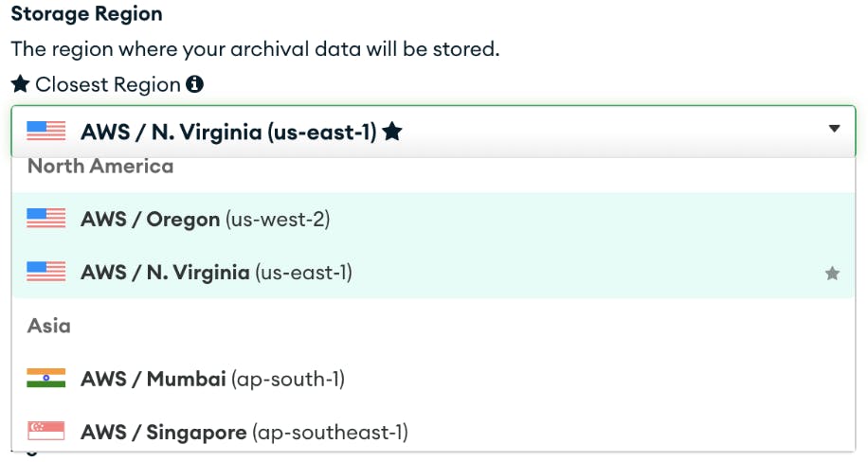Click the Asia group header
868x462 pixels.
coord(49,326)
